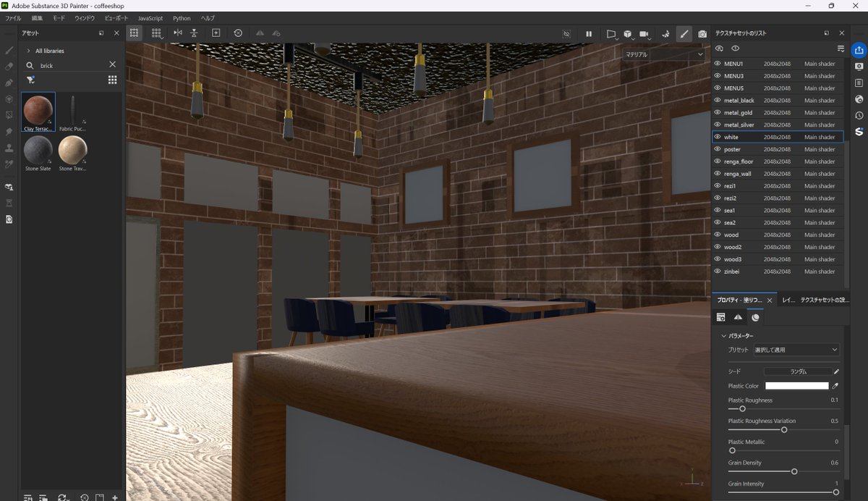Image resolution: width=868 pixels, height=501 pixels.
Task: Click the Substance S icon in right sidebar
Action: click(859, 132)
